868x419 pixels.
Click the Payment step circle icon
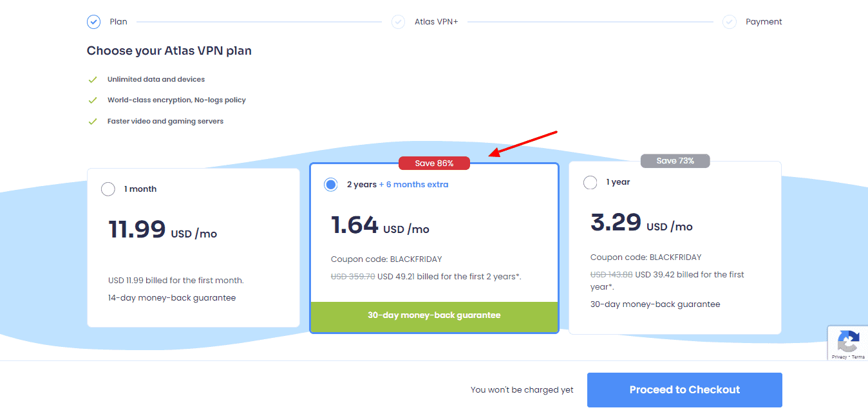(729, 22)
